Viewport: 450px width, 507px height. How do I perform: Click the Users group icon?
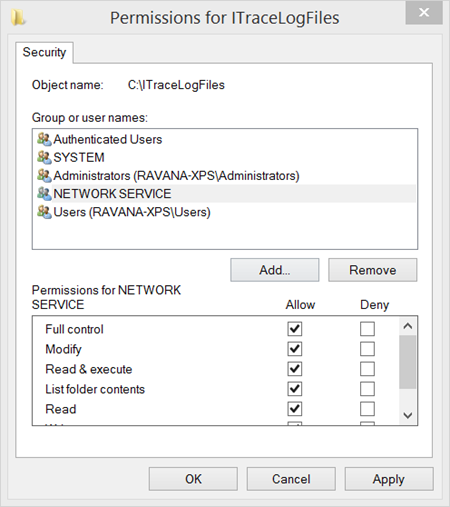[44, 212]
